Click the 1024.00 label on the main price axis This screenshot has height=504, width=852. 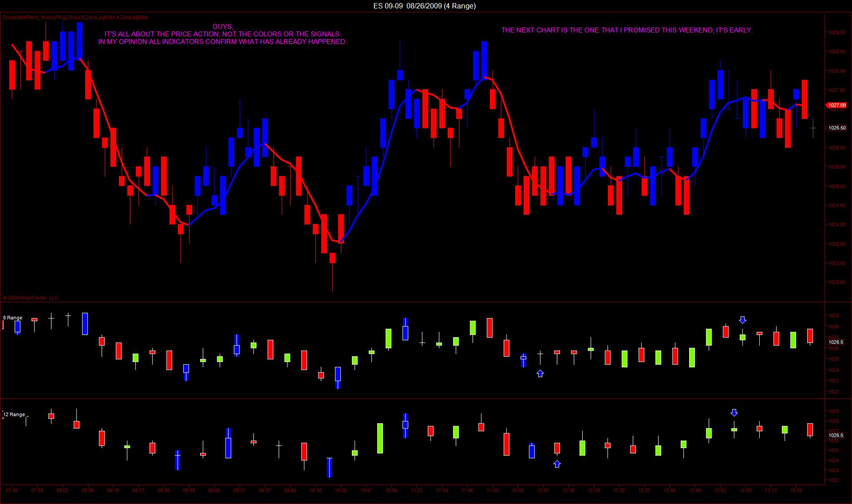pyautogui.click(x=836, y=224)
